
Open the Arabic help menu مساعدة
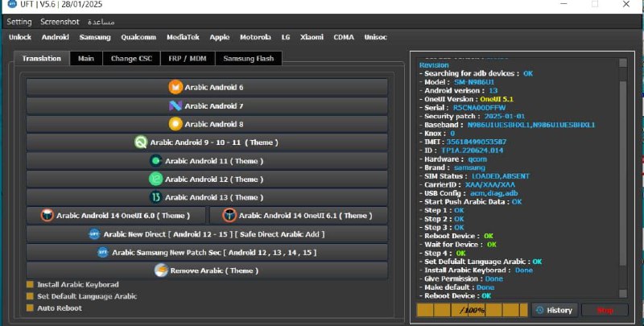pos(101,22)
